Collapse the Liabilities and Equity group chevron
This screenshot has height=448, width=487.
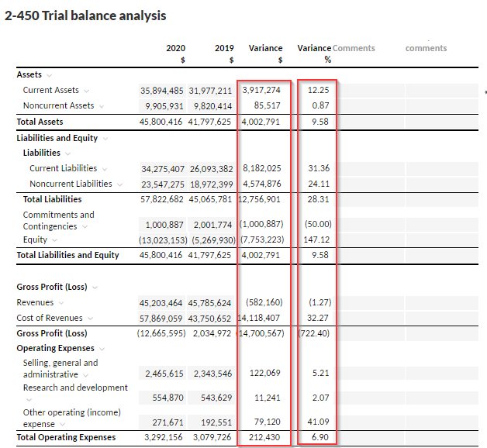click(105, 139)
